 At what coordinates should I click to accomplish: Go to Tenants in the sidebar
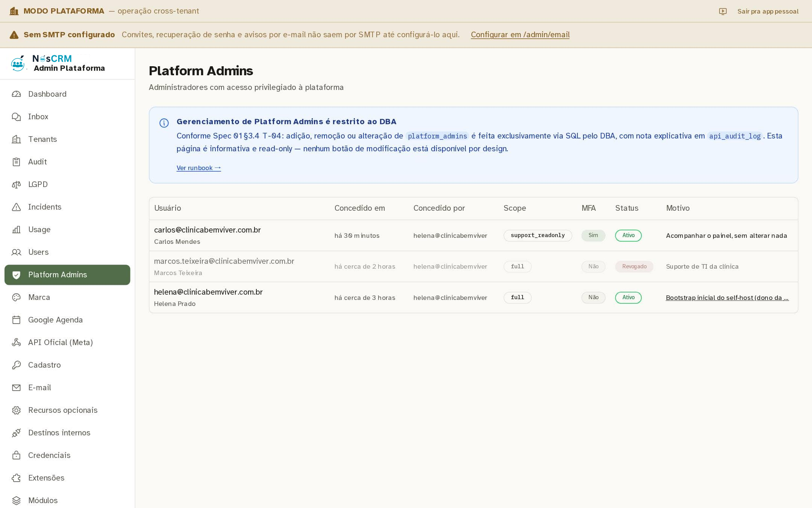67,139
